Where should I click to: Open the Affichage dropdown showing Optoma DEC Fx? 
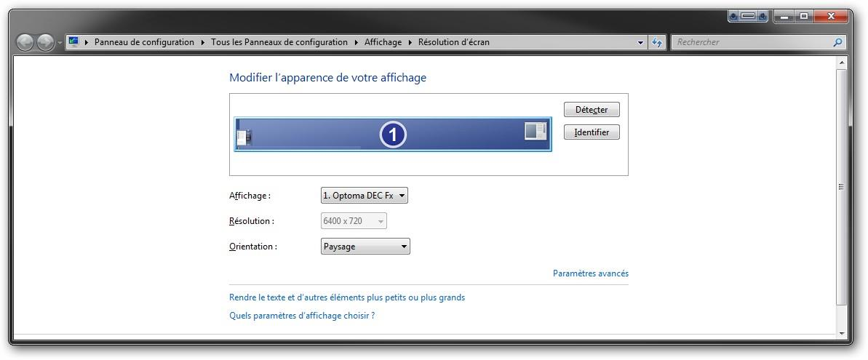364,196
